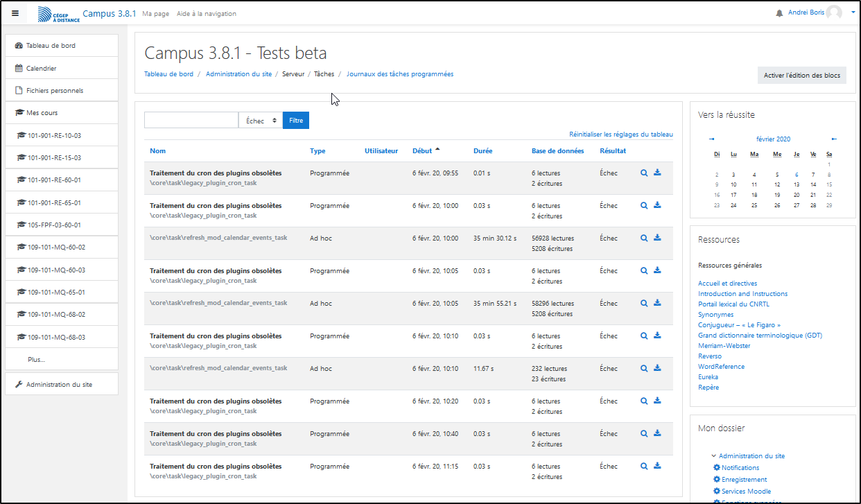
Task: Download log for the 11:15 task
Action: pos(657,467)
